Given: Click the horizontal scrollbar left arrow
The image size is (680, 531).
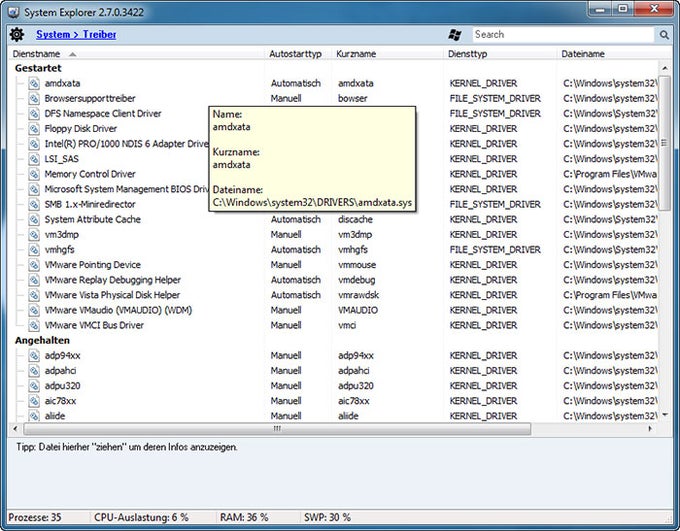Looking at the screenshot, I should (16, 429).
